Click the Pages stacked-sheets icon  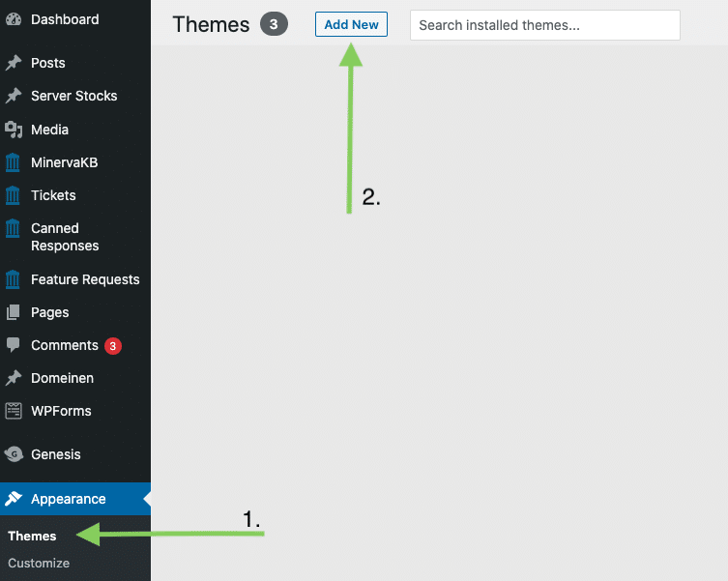[14, 312]
